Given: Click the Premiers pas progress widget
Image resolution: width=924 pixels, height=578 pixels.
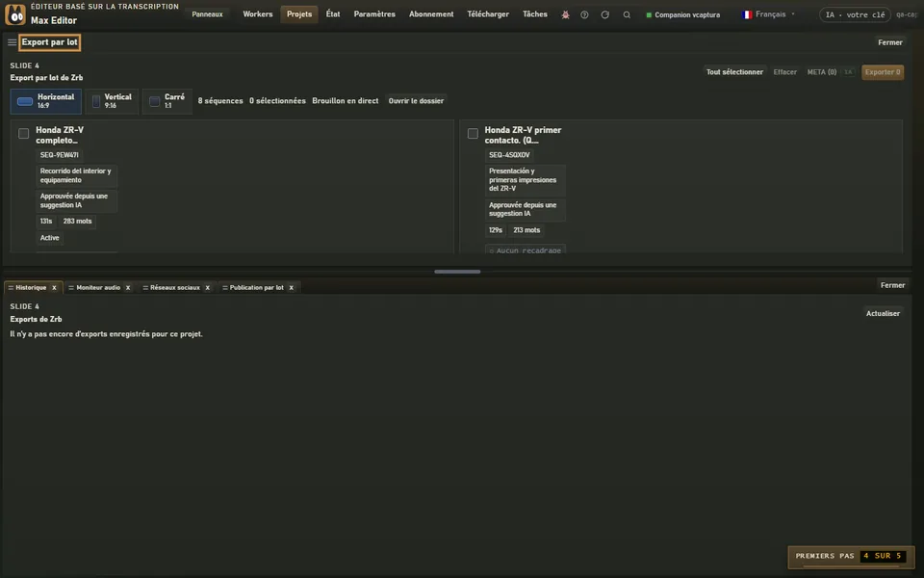Looking at the screenshot, I should coord(850,557).
